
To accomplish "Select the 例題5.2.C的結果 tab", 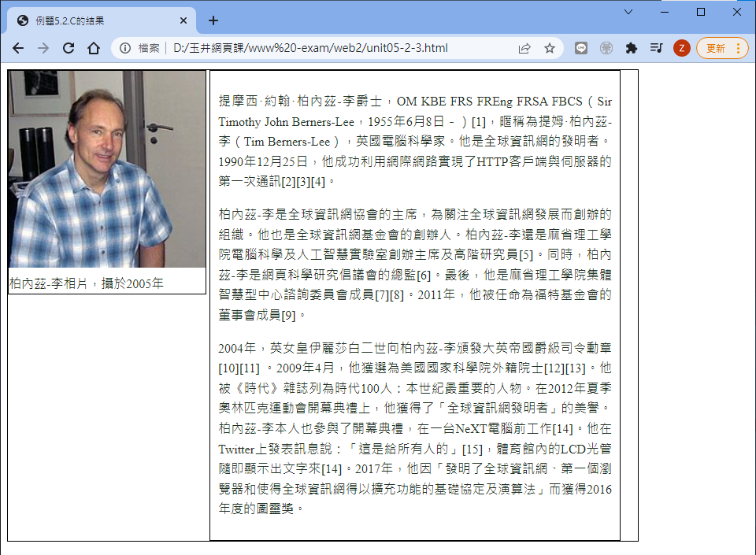I will 94,20.
